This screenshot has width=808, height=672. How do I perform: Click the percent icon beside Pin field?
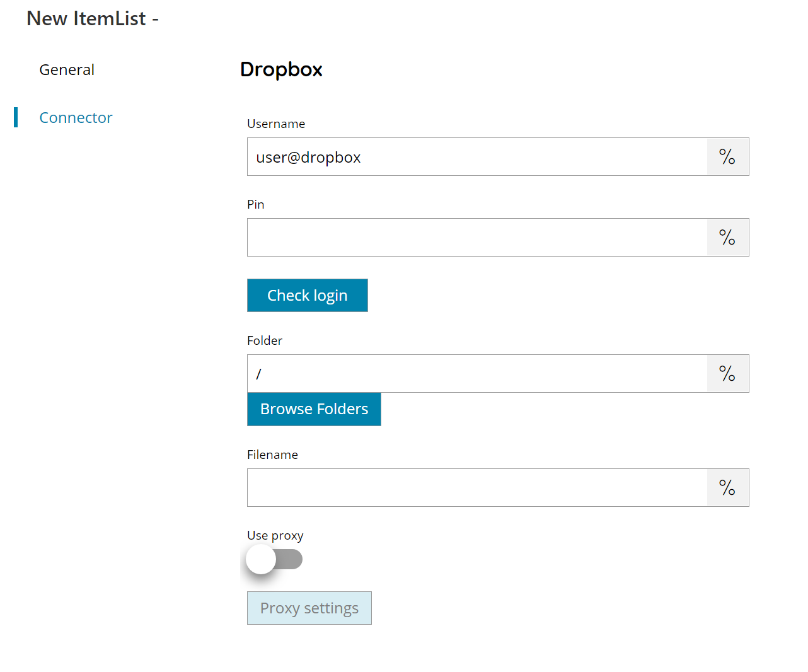727,238
